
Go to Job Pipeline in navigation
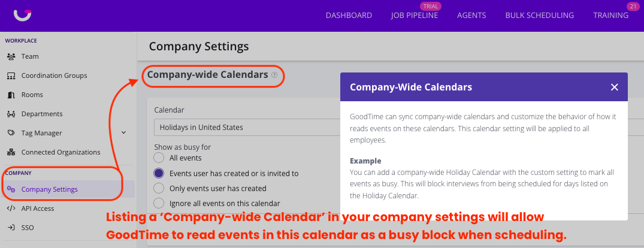(x=414, y=16)
